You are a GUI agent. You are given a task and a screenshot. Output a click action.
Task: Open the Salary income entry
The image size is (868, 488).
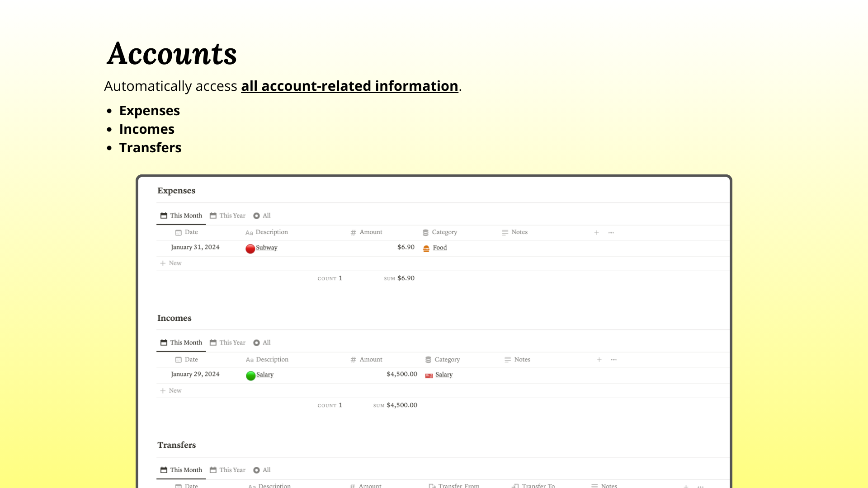265,375
